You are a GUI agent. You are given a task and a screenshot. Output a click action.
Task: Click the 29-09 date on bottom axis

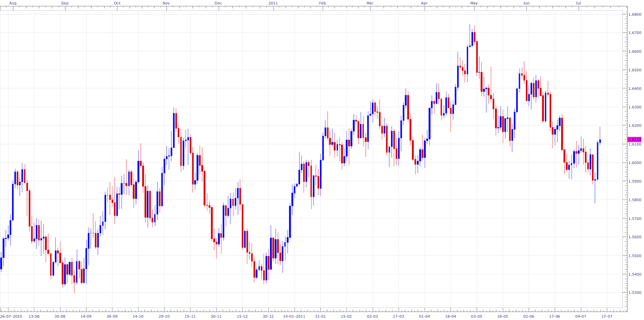(x=112, y=317)
